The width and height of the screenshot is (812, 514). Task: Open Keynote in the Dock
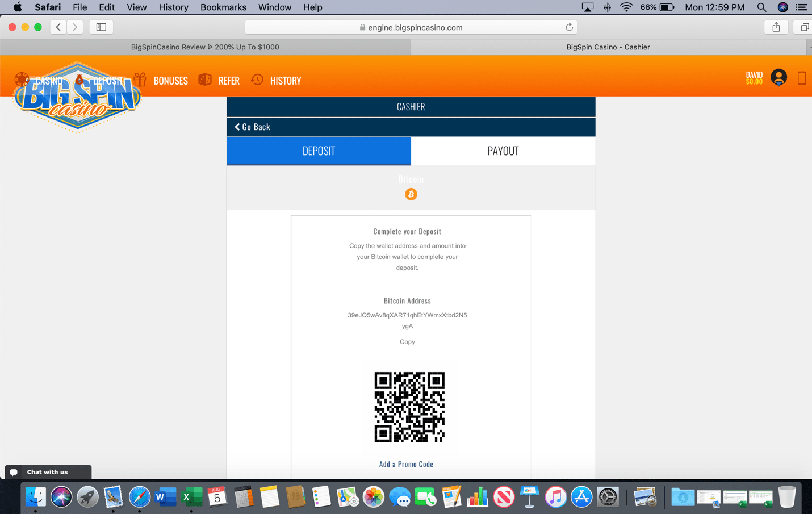529,497
